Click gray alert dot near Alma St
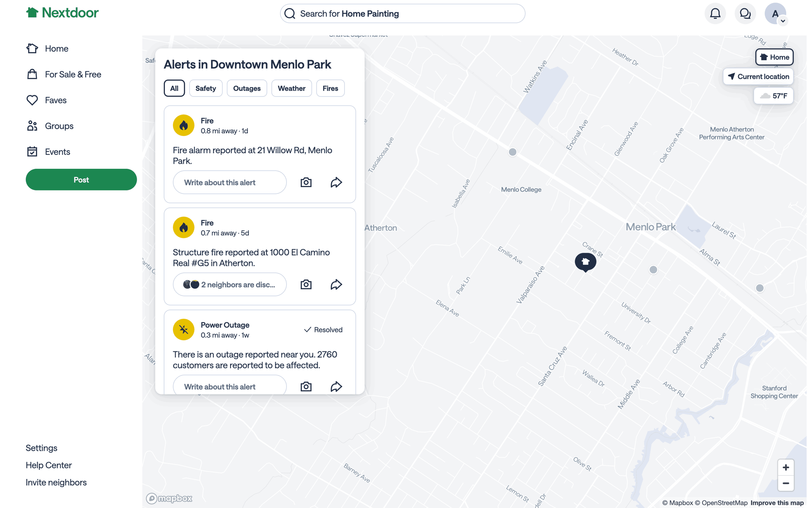Screen dimensions: 812x508 [760, 288]
